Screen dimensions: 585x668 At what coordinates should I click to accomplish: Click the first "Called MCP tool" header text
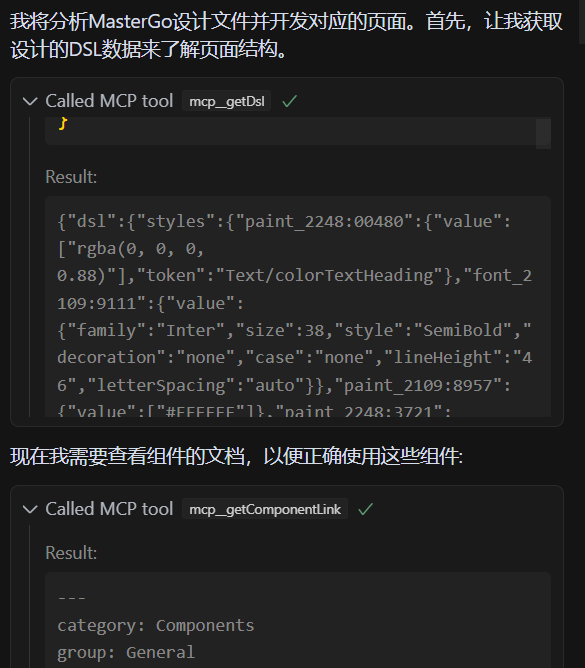109,101
